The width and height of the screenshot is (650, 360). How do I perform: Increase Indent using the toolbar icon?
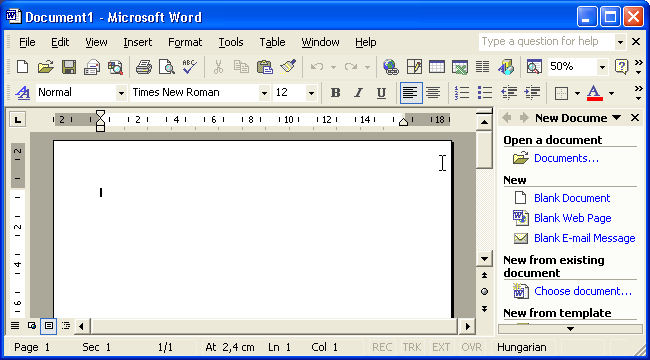point(532,93)
